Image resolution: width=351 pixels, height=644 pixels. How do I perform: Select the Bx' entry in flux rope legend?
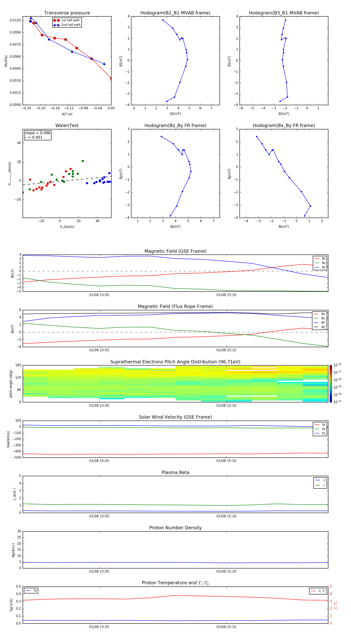[x=320, y=314]
